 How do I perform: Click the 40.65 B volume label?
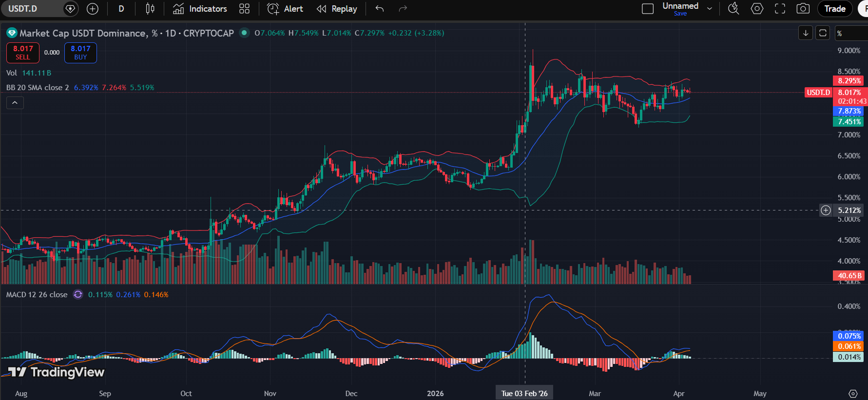click(849, 276)
